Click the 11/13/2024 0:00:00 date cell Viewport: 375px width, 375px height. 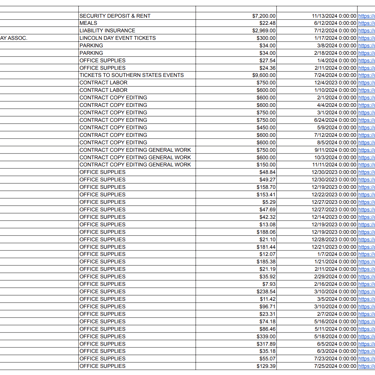[x=317, y=16]
